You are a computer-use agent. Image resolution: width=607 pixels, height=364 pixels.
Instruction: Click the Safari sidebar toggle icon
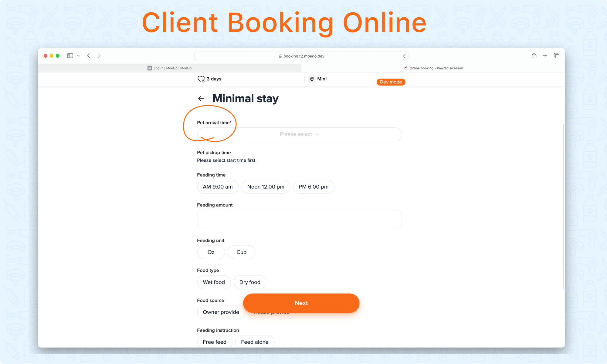(x=70, y=56)
